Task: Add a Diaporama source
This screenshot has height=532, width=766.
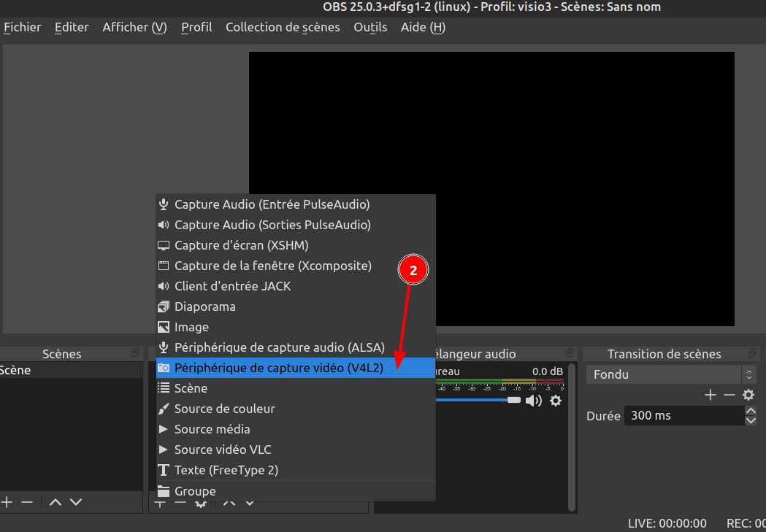Action: pos(296,307)
